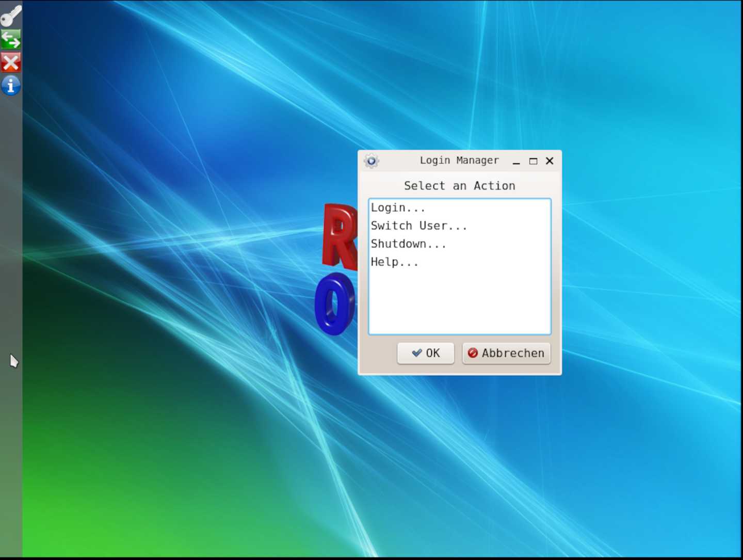Click the red R logo letter
Image resolution: width=743 pixels, height=560 pixels.
[338, 237]
